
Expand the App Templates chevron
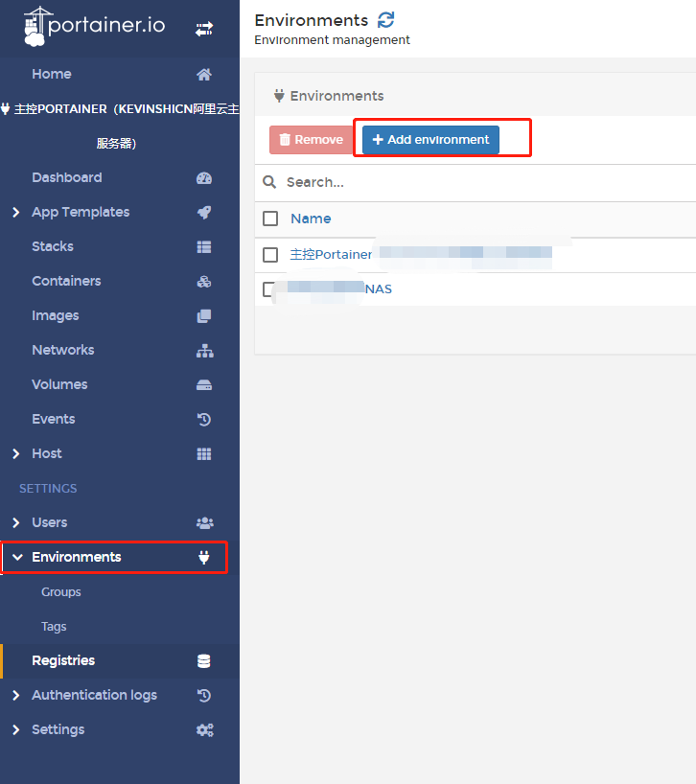tap(16, 213)
